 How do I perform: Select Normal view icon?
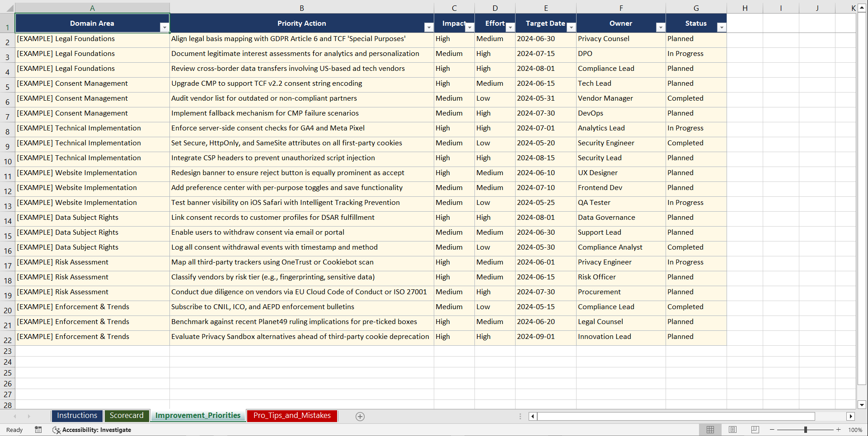710,429
